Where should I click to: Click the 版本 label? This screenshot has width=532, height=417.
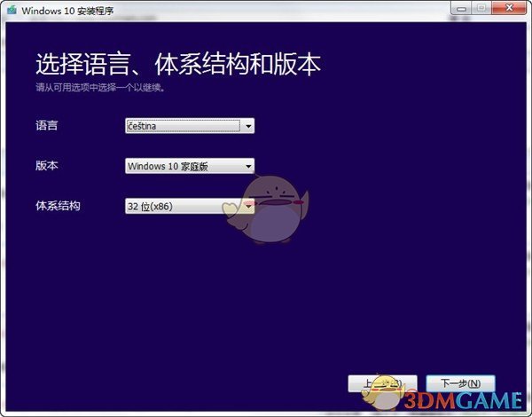point(47,166)
